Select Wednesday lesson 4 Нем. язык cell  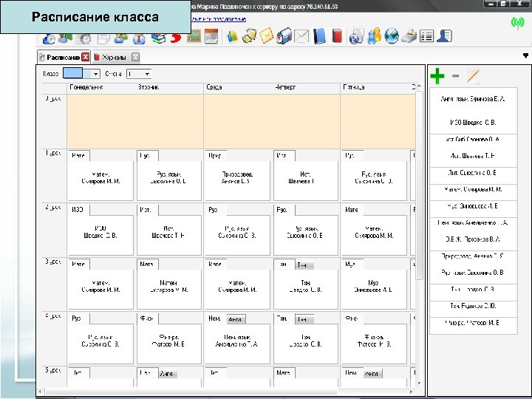coord(237,344)
